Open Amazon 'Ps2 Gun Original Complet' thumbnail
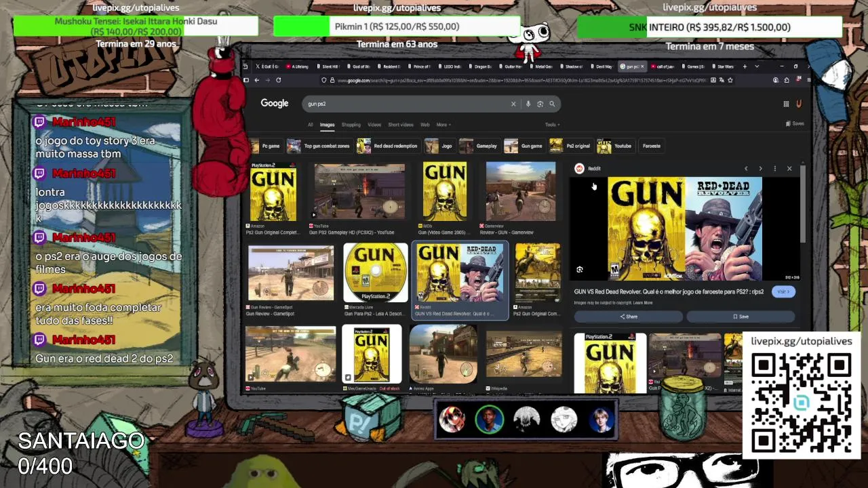 click(273, 192)
